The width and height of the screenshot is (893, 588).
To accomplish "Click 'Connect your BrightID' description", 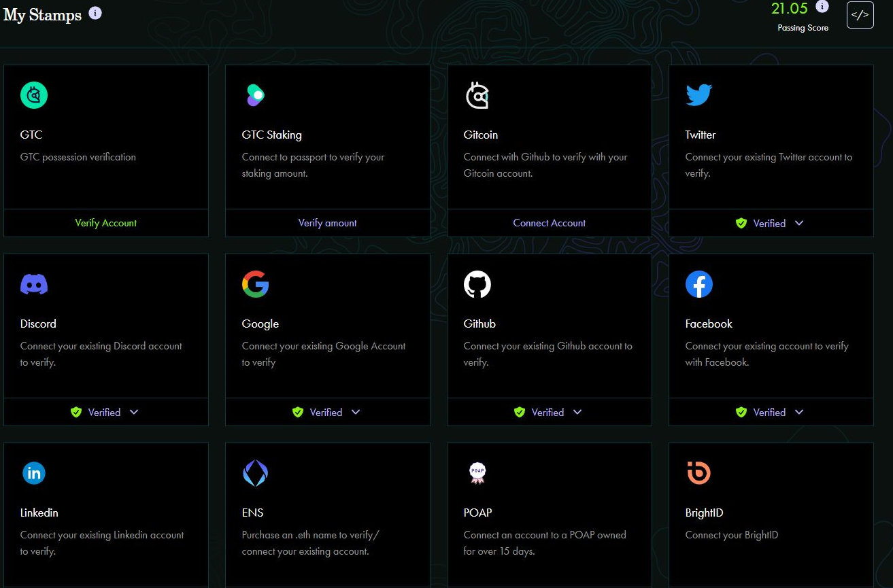I will tap(732, 535).
